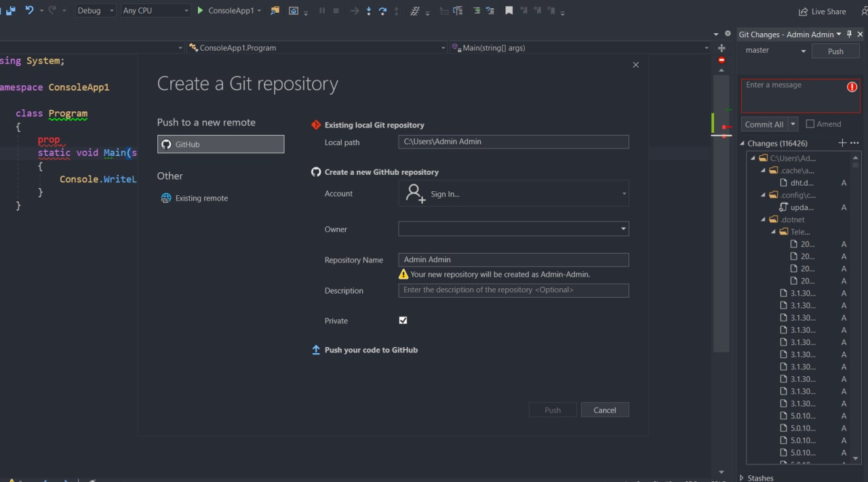Open the Undo history dropdown arrow
Viewport: 868px width, 482px height.
pyautogui.click(x=41, y=11)
